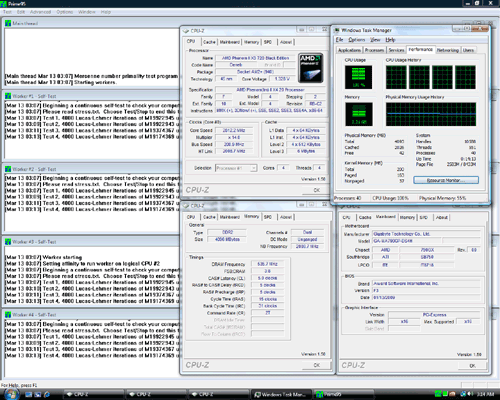This screenshot has height=400, width=500.
Task: Click the Physical Memory Usage History graph
Action: point(431,114)
